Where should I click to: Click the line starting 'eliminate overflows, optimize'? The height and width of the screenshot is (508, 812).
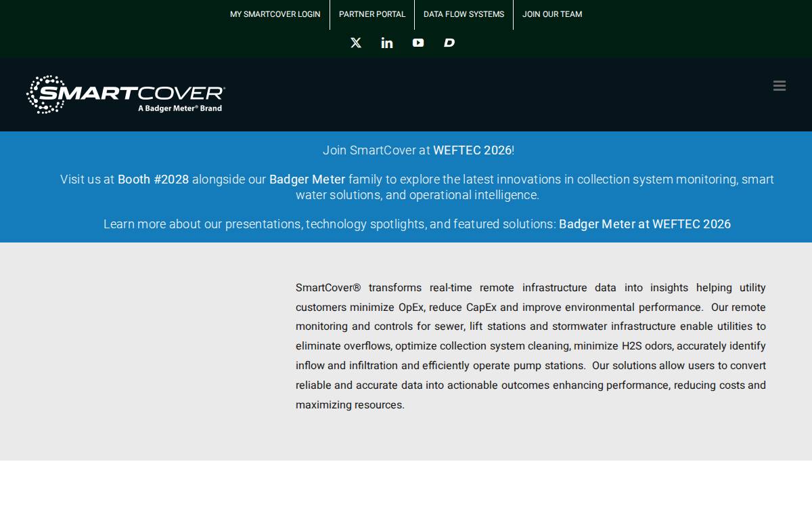531,346
